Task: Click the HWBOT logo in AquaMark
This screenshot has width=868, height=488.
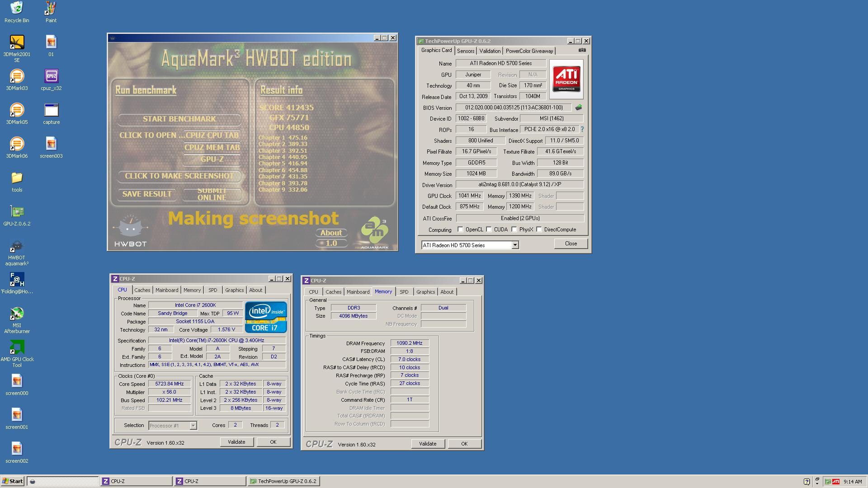Action: click(x=130, y=231)
